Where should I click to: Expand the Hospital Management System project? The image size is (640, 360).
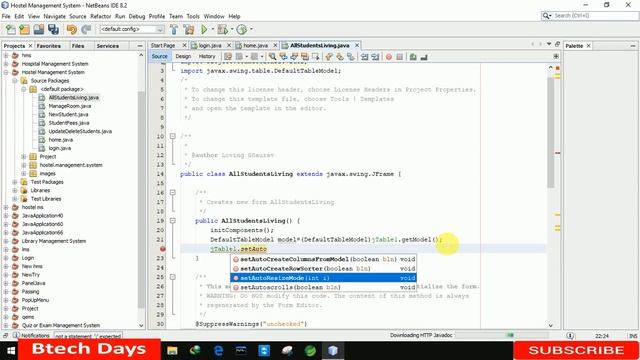click(x=6, y=64)
